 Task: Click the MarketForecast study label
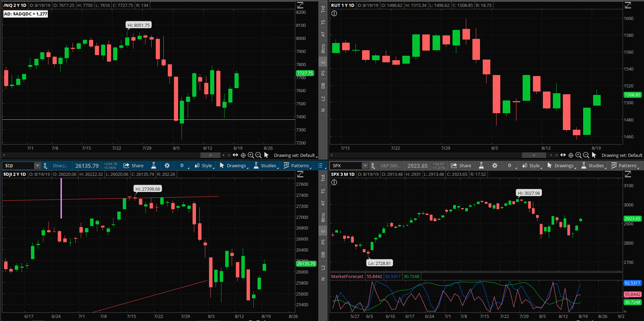(347, 276)
